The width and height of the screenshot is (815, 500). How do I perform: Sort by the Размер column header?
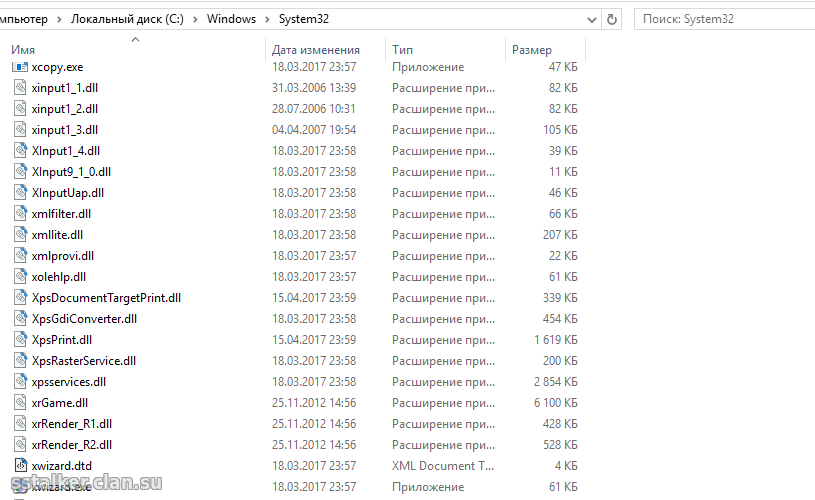click(x=532, y=50)
